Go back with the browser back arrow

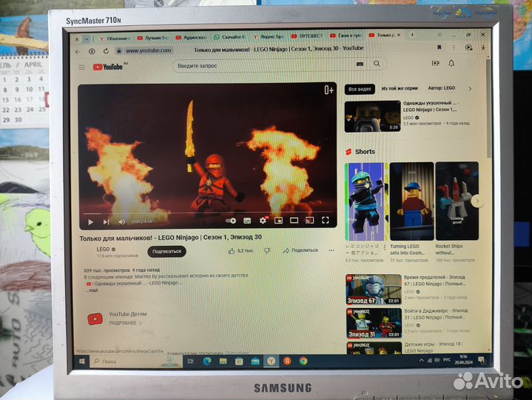(x=78, y=52)
